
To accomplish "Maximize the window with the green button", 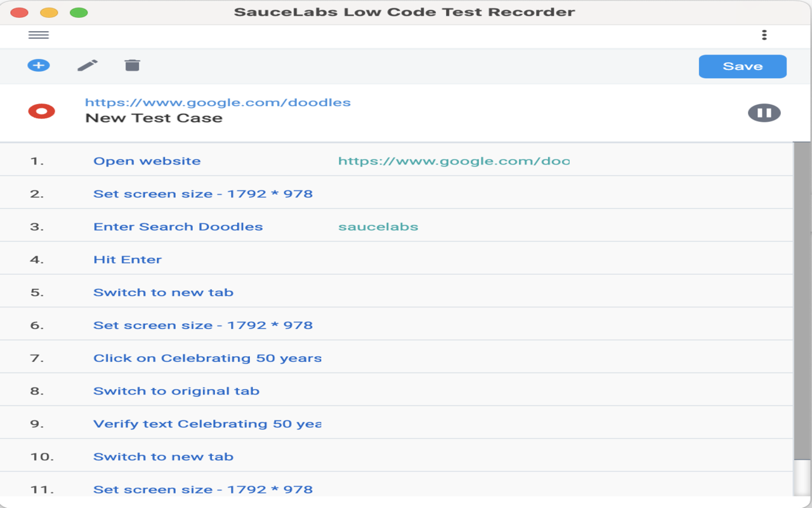I will point(79,12).
